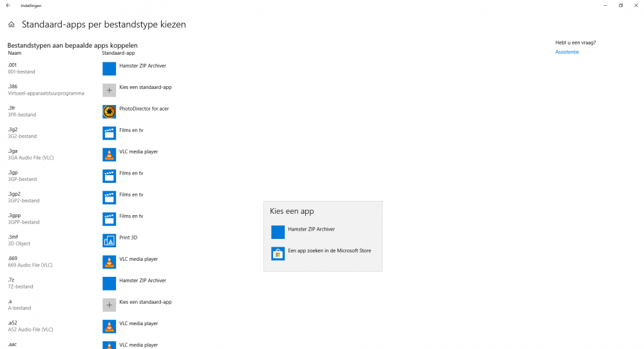Viewport: 644px width, 349px height.
Task: Click the Hamster ZIP Archiver icon in Kies een app popup
Action: [278, 232]
